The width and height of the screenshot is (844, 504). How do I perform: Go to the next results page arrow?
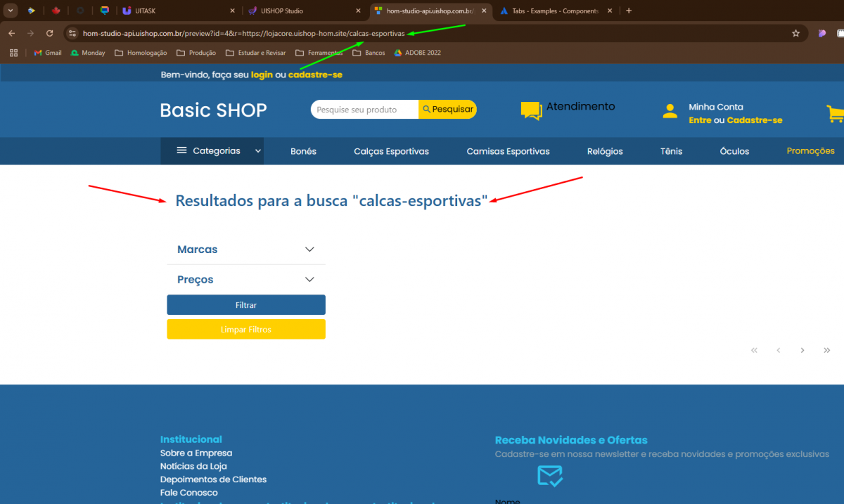pyautogui.click(x=803, y=350)
